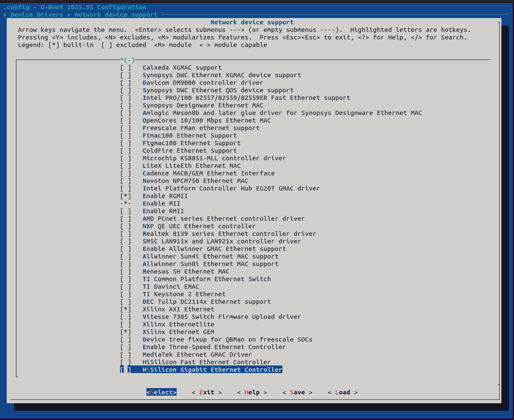Select Ftmac100 Ethernet Support row
The image size is (514, 420).
click(190, 136)
